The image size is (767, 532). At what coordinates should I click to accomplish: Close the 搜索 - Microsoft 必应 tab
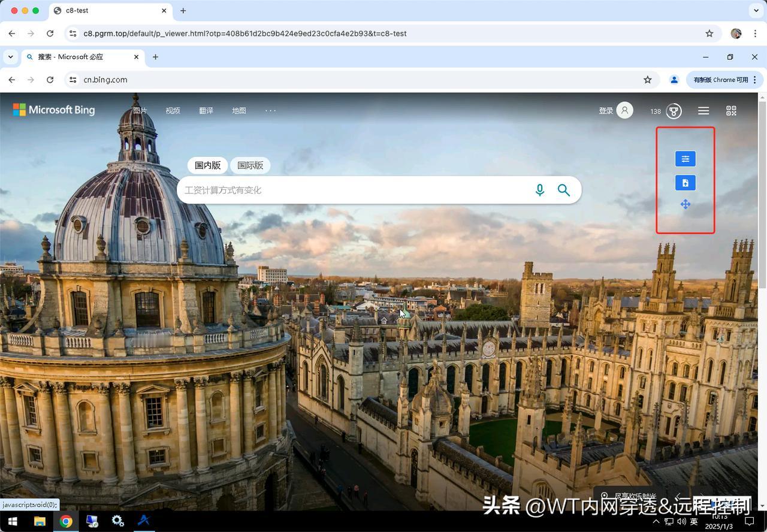136,57
